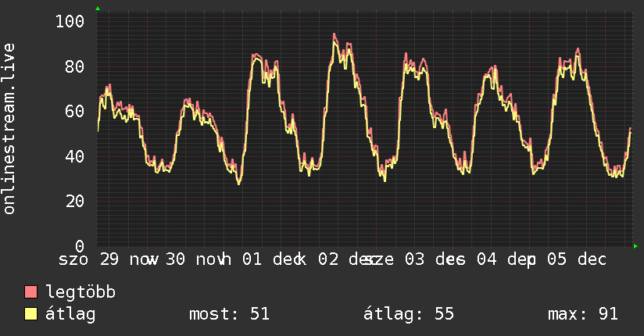644x336 pixels.
Task: Click the 20 y-axis label
Action: [x=74, y=201]
